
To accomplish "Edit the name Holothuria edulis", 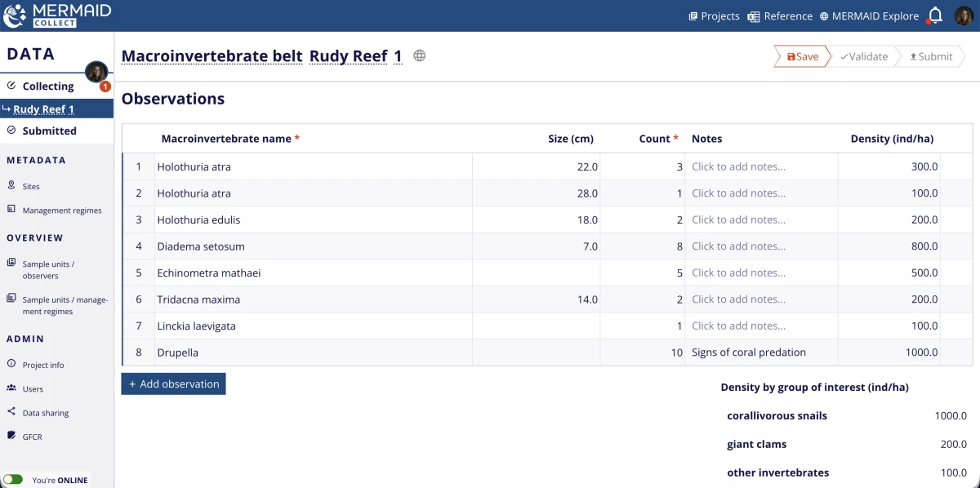I will click(x=314, y=220).
